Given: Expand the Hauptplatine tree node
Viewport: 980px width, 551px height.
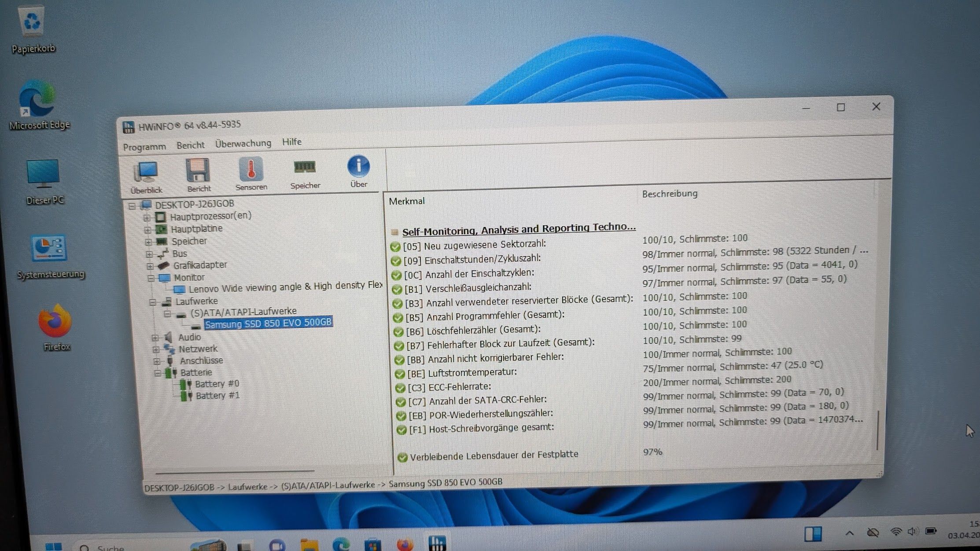Looking at the screenshot, I should click(x=147, y=230).
